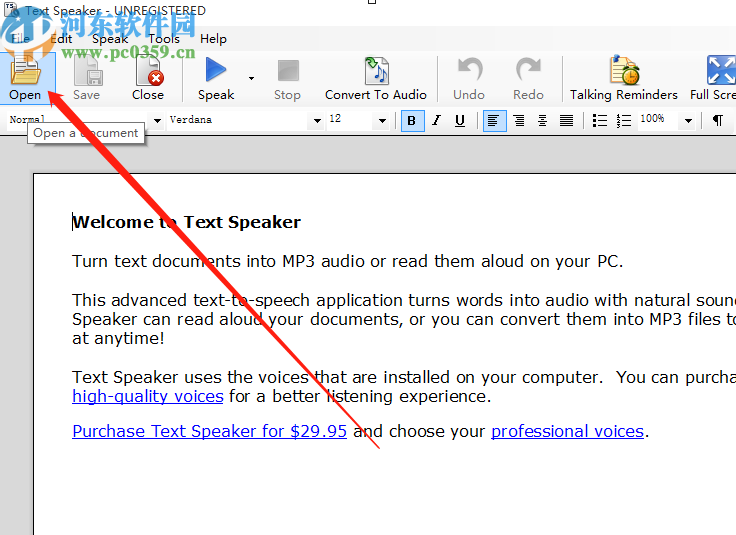Click the Verdana font name field

coord(238,120)
